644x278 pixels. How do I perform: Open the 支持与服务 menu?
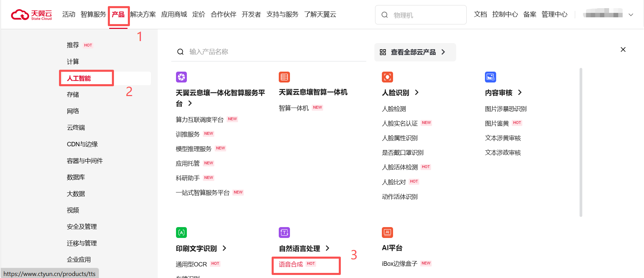coord(282,14)
